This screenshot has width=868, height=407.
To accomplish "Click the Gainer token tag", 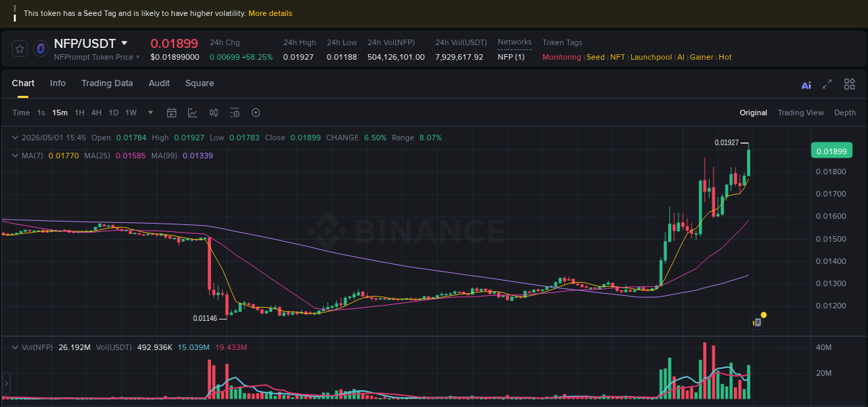I will [x=701, y=57].
